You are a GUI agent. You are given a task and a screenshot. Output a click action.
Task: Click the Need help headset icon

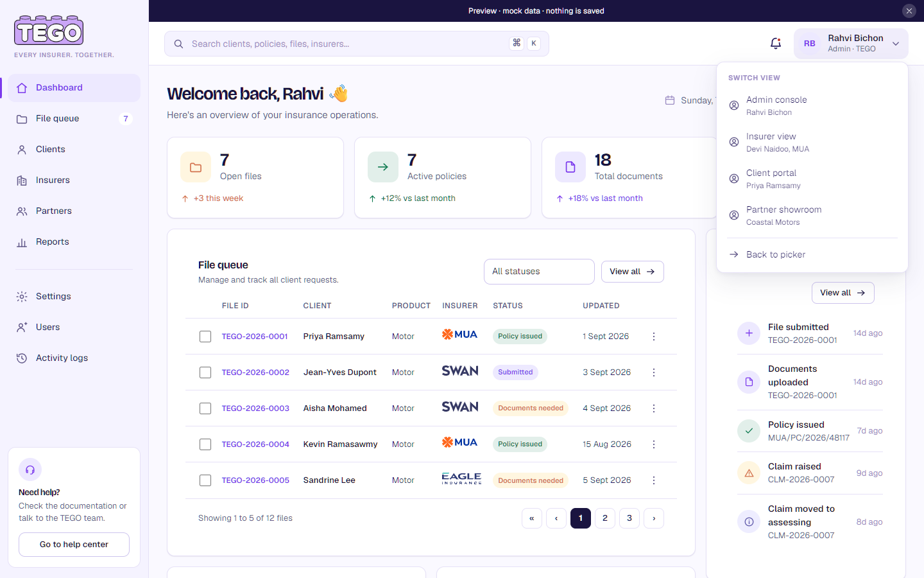[x=30, y=470]
